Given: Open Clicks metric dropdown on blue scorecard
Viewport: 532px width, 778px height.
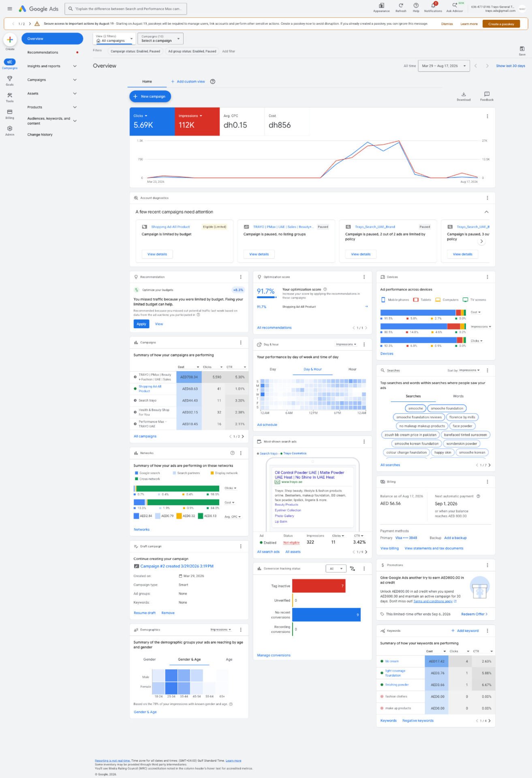Looking at the screenshot, I should (x=141, y=116).
